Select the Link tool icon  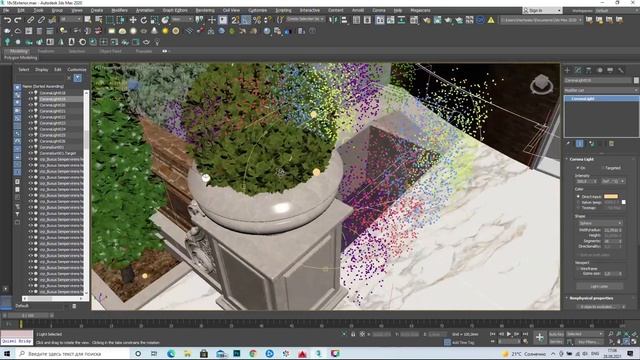tap(31, 20)
